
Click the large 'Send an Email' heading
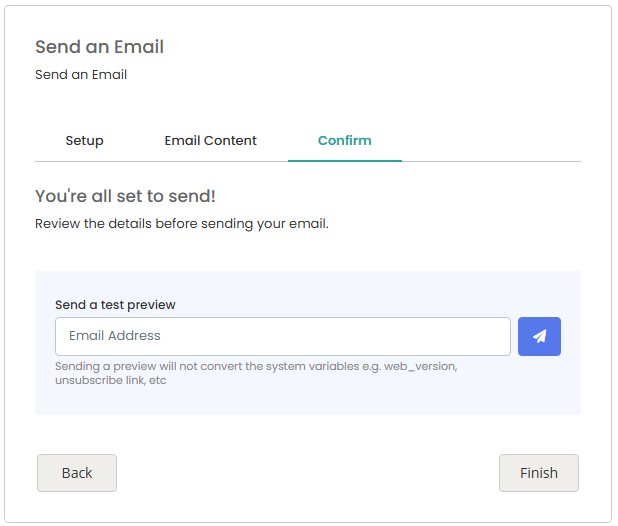99,47
